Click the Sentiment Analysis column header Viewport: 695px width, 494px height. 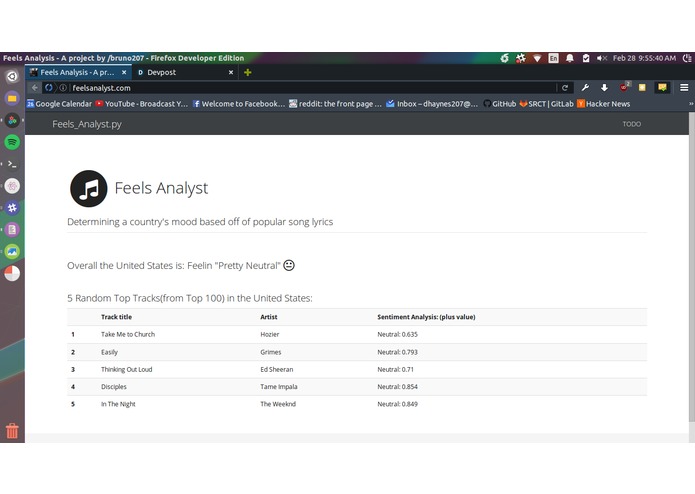click(426, 317)
